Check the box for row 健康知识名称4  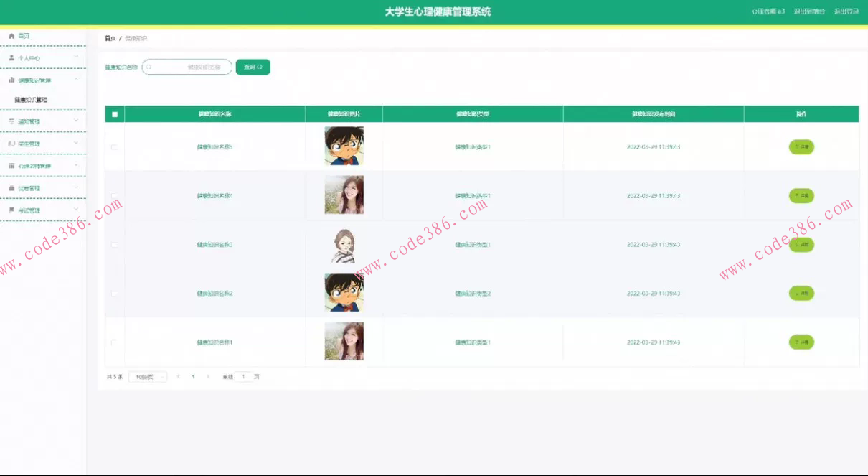[115, 195]
